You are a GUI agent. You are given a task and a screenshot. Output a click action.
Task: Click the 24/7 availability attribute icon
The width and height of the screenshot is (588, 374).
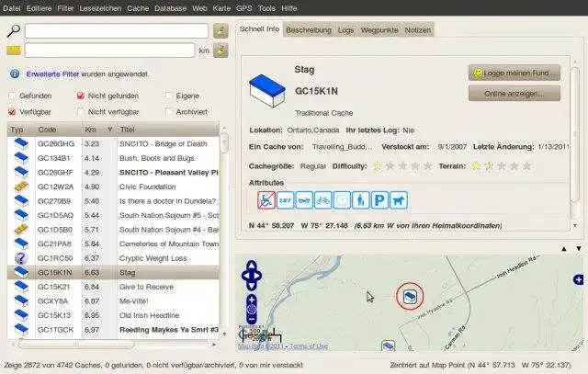tap(285, 200)
